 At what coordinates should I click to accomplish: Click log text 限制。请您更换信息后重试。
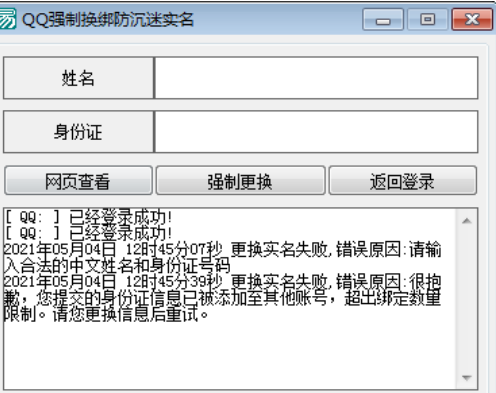click(106, 314)
